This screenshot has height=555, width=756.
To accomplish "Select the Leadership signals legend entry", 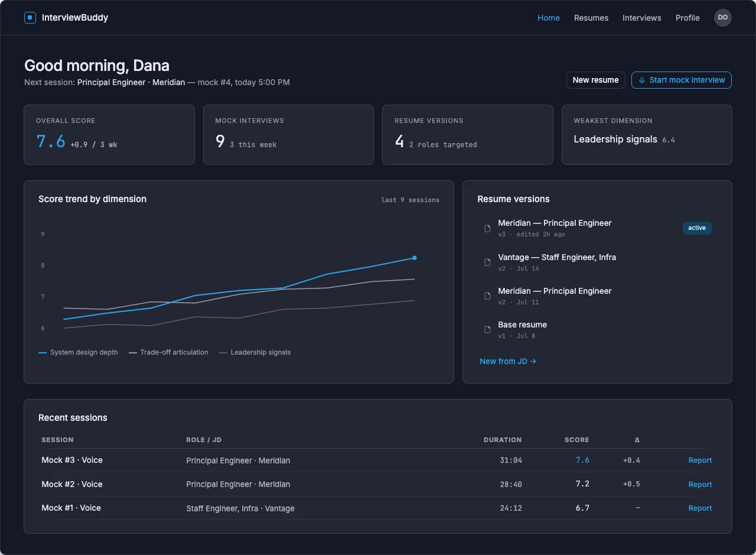I will pos(255,352).
